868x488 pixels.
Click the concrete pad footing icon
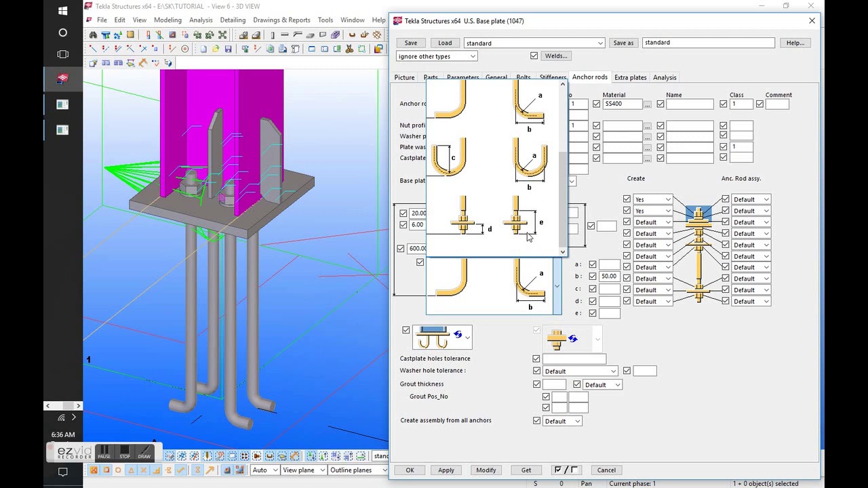coord(243,35)
